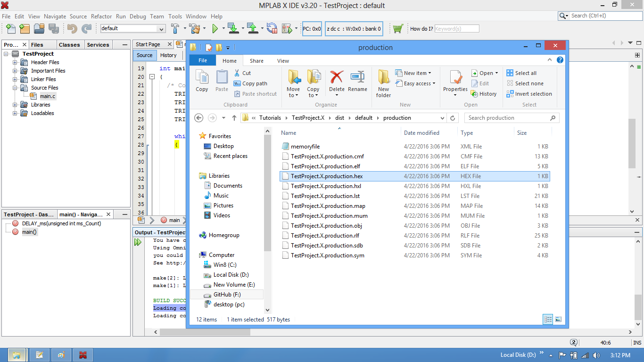Viewport: 644px width, 362px height.
Task: Open address bar history dropdown
Action: (x=442, y=118)
